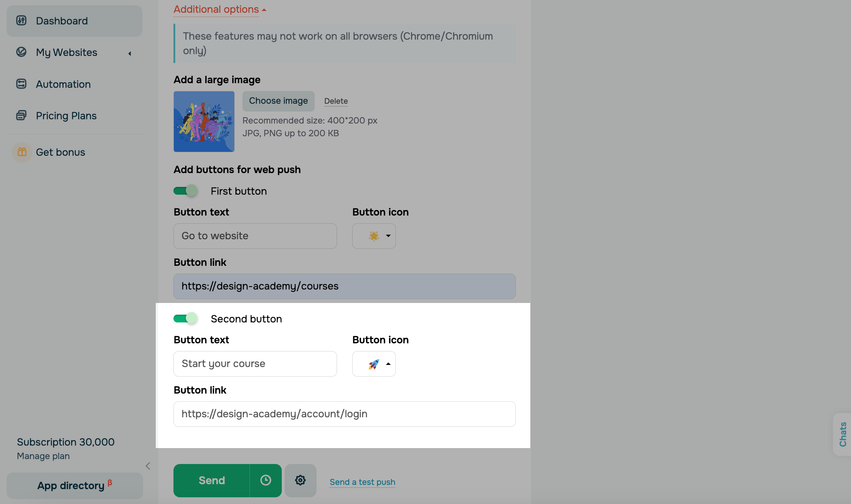Open the gear settings button
This screenshot has width=851, height=504.
[300, 480]
